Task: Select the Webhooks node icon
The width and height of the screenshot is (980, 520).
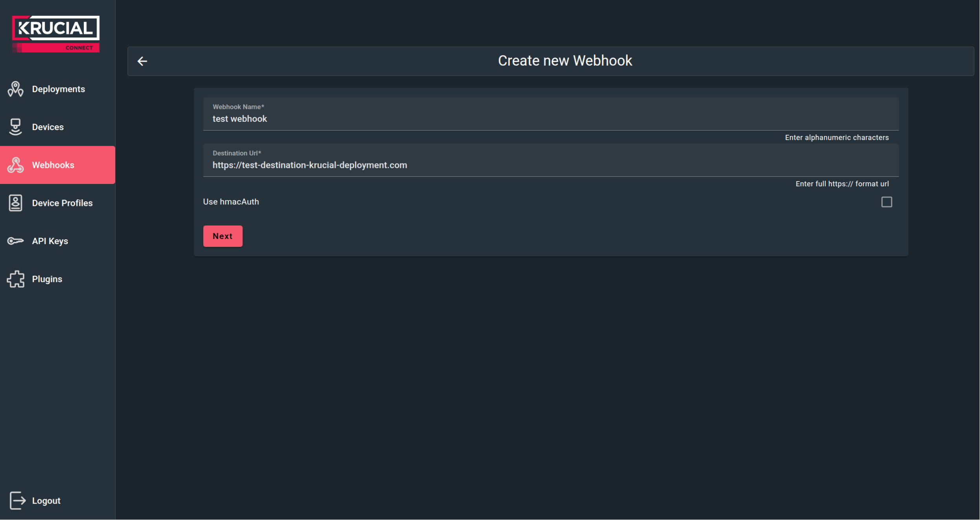Action: pyautogui.click(x=15, y=165)
